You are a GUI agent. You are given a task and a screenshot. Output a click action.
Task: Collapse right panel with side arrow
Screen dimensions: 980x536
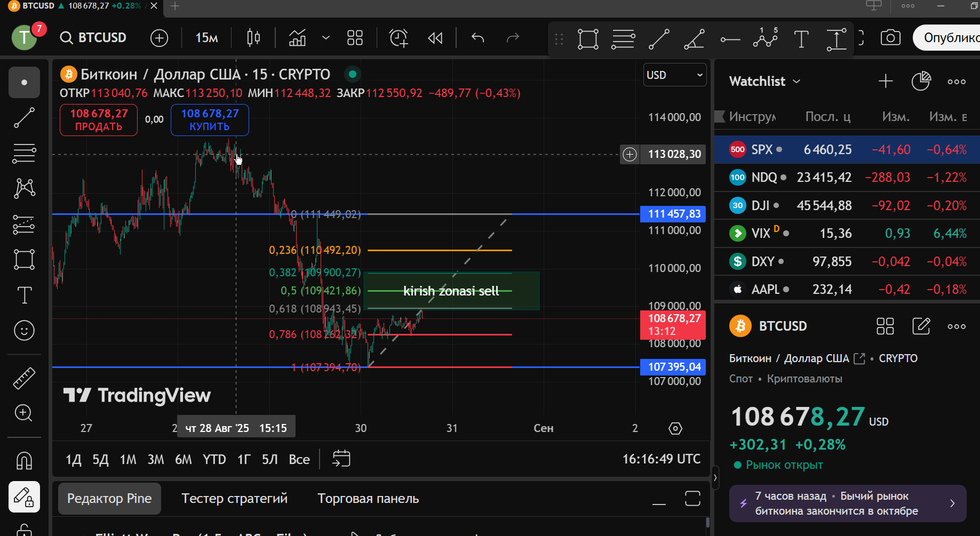(715, 477)
